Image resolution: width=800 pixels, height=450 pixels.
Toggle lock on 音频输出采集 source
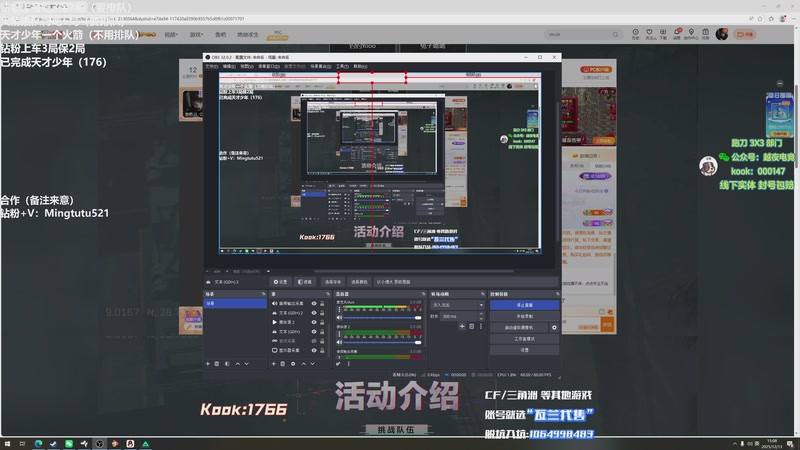tap(322, 304)
